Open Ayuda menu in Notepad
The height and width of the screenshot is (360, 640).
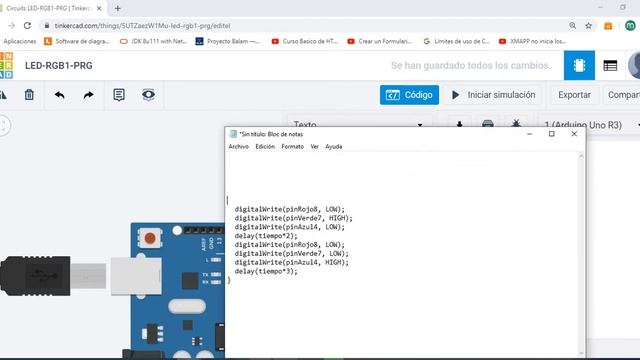click(x=333, y=147)
